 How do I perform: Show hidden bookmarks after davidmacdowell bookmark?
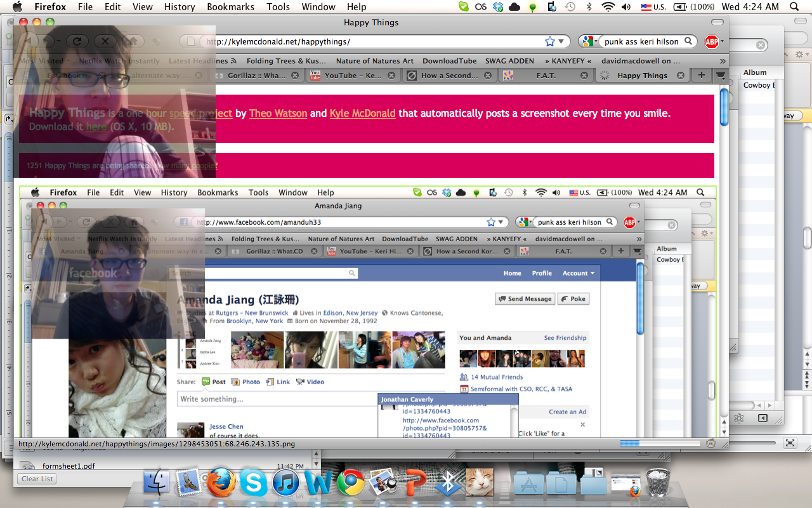[722, 61]
